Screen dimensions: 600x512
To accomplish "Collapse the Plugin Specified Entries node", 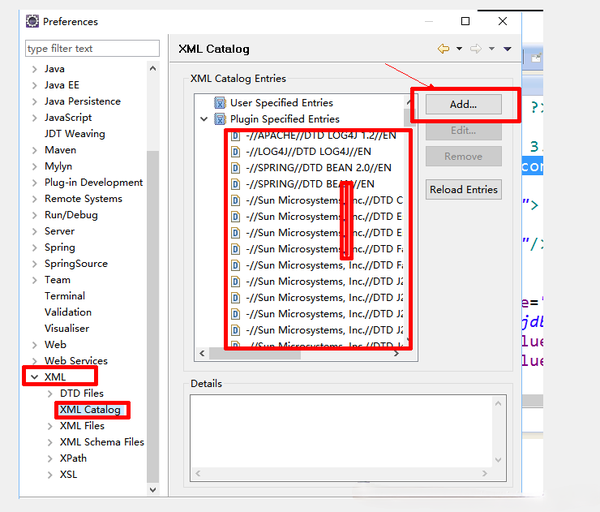I will 204,119.
